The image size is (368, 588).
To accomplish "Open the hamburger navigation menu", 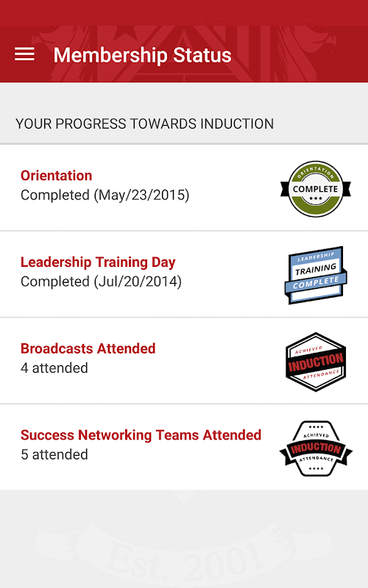I will point(24,54).
